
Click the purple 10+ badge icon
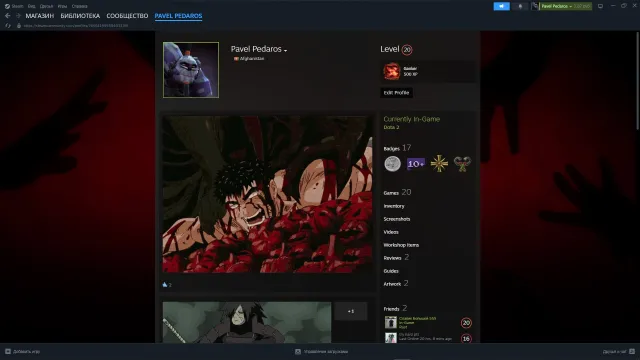point(416,164)
